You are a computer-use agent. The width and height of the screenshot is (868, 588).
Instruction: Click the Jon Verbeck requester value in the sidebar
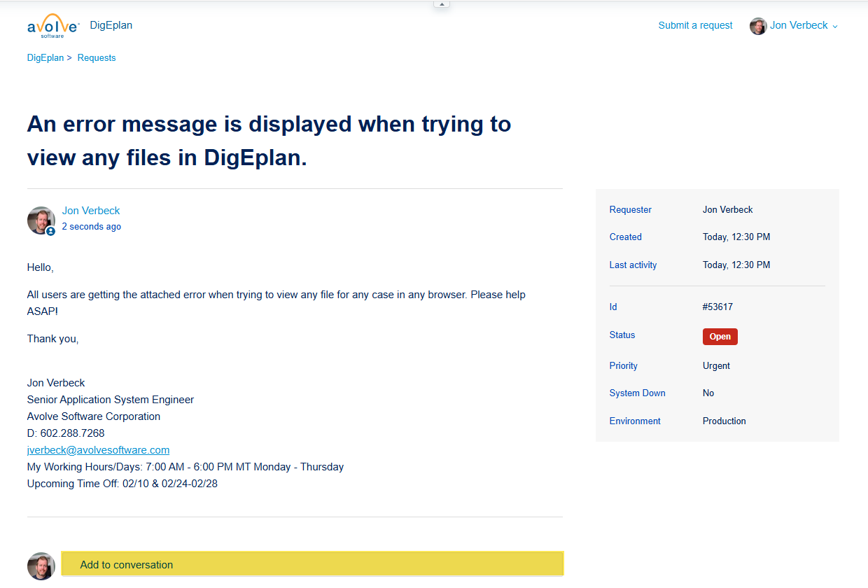click(728, 210)
